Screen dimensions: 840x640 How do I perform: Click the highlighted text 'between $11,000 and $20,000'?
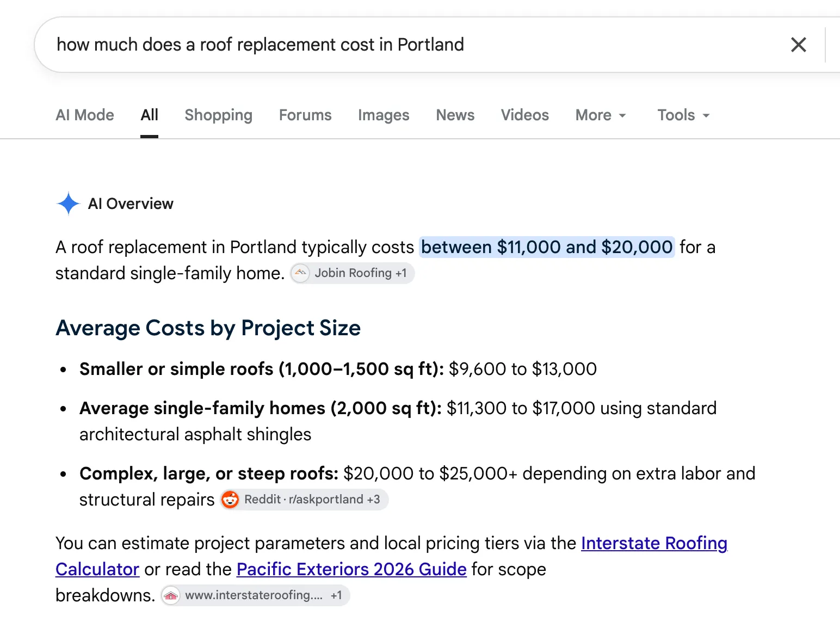point(547,247)
